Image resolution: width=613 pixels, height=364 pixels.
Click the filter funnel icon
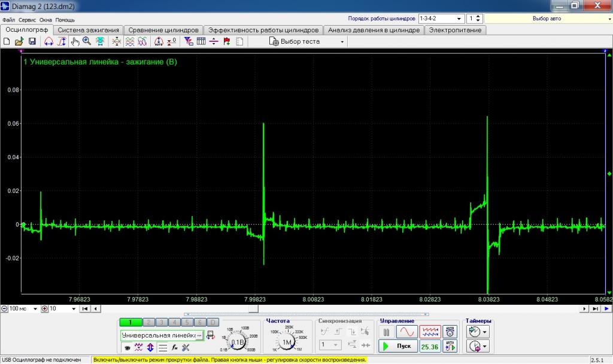pos(189,41)
